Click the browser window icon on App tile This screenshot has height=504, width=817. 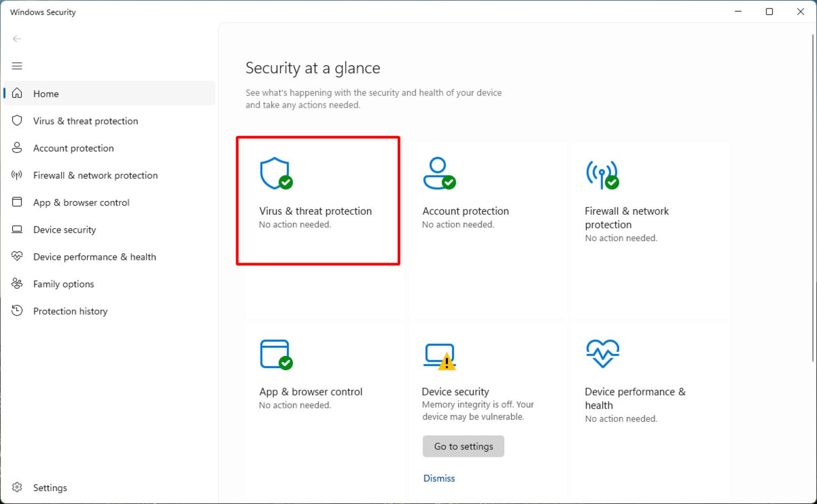pyautogui.click(x=276, y=354)
